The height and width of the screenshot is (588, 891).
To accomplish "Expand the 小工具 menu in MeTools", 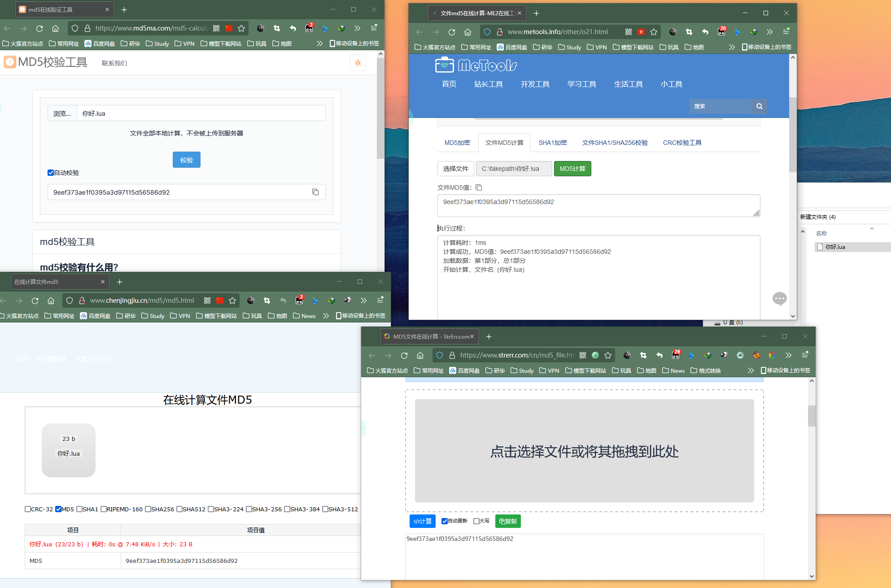I will pos(670,84).
